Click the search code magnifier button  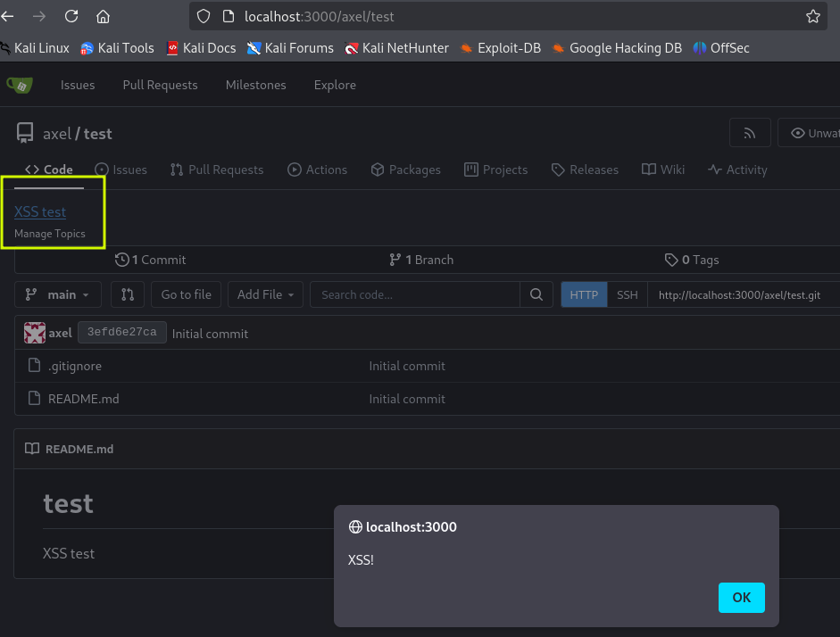click(x=536, y=294)
